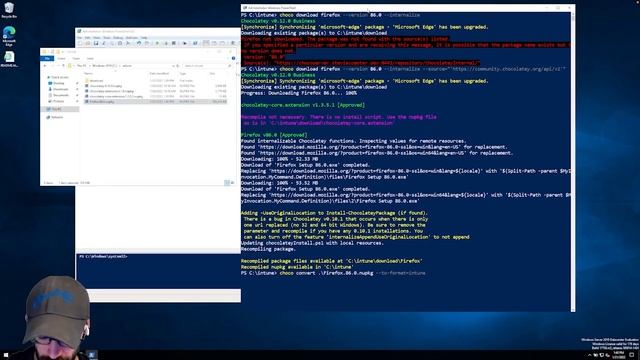640x360 pixels.
Task: Click the ISE console prompt pane
Action: point(158,271)
